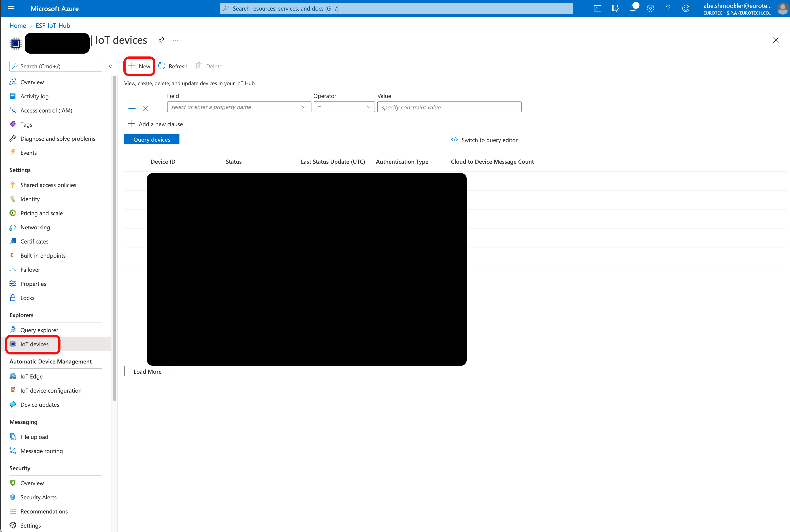Image resolution: width=790 pixels, height=532 pixels.
Task: Refresh the device list
Action: point(173,66)
